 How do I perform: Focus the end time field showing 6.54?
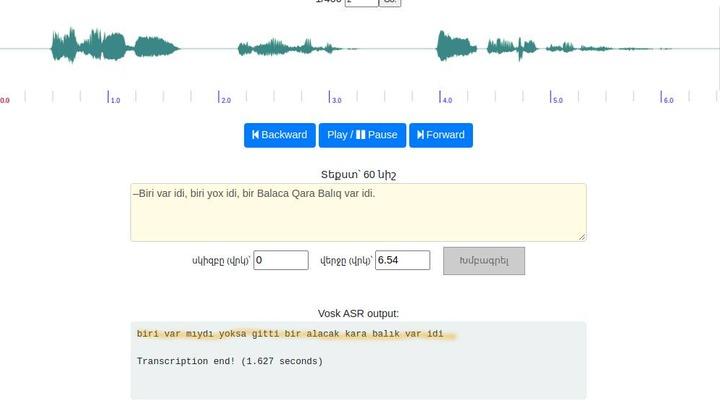click(402, 260)
